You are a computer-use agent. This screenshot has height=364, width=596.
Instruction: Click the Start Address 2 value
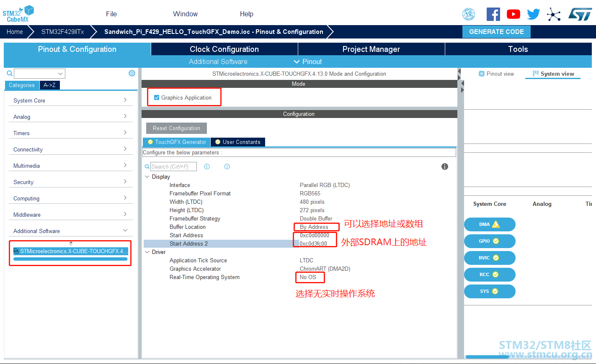point(313,244)
